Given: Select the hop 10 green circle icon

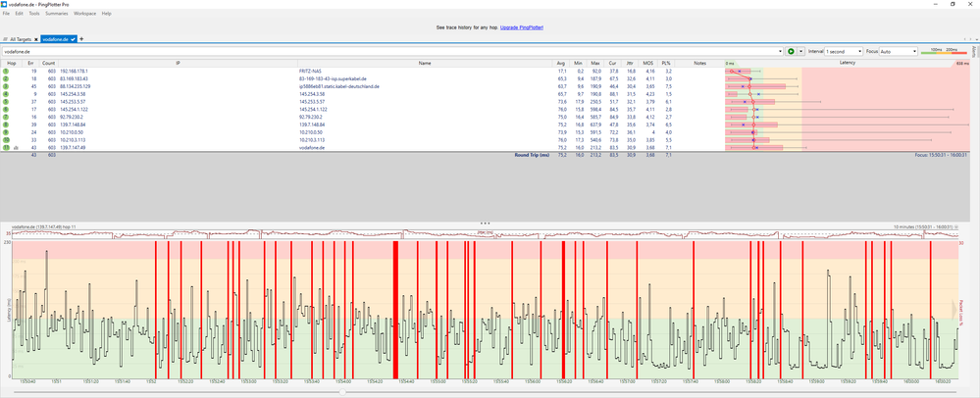Looking at the screenshot, I should click(x=6, y=140).
